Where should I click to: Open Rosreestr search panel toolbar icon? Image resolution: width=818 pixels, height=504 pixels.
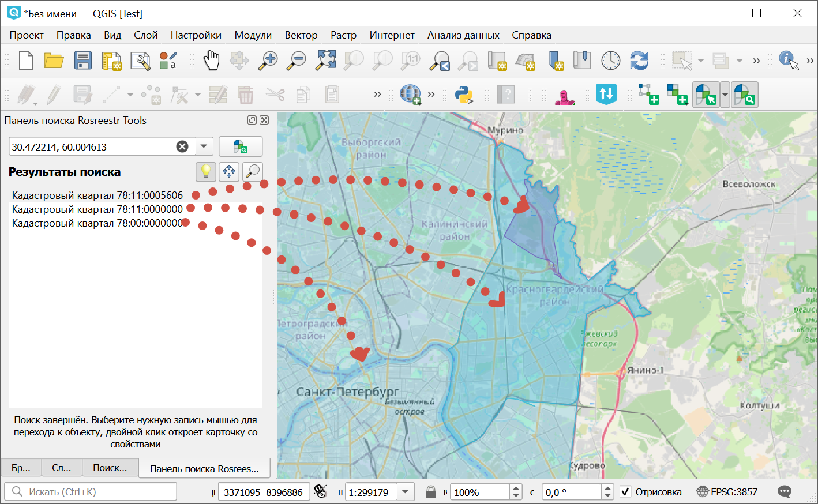coord(745,95)
